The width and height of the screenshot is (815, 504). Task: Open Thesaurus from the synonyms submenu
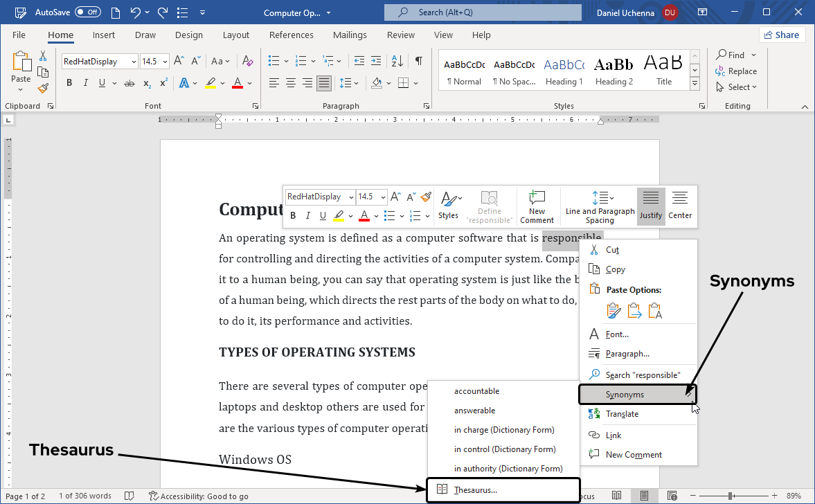(475, 490)
